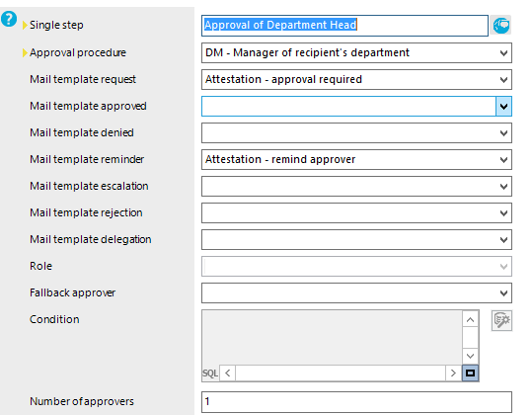Click the Condition scroll right arrow

click(x=453, y=373)
